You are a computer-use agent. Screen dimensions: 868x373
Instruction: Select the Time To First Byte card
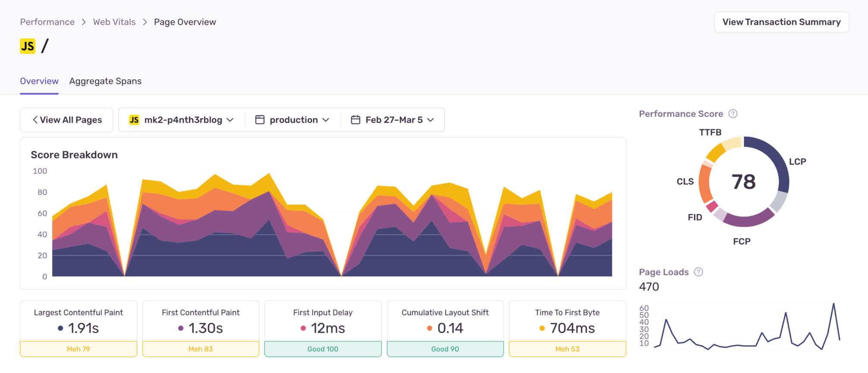(x=567, y=329)
